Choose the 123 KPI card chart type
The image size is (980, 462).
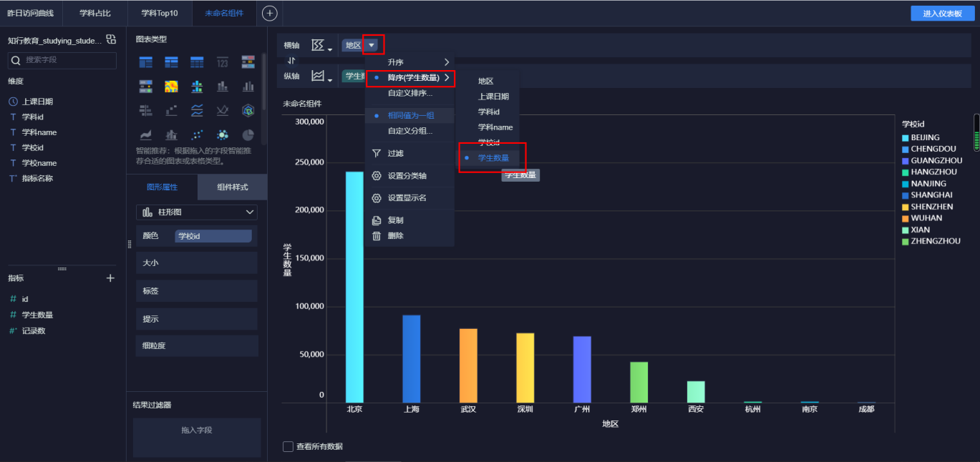pyautogui.click(x=223, y=62)
